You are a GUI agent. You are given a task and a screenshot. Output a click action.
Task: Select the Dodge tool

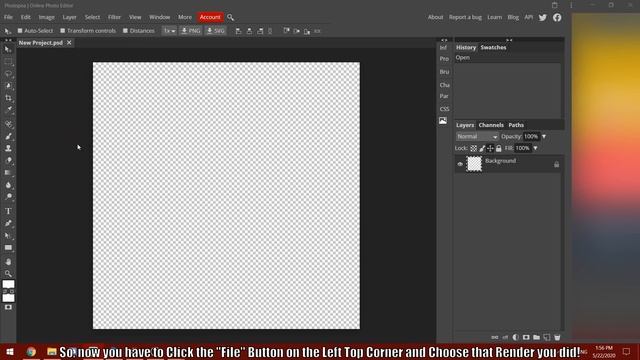[x=8, y=197]
